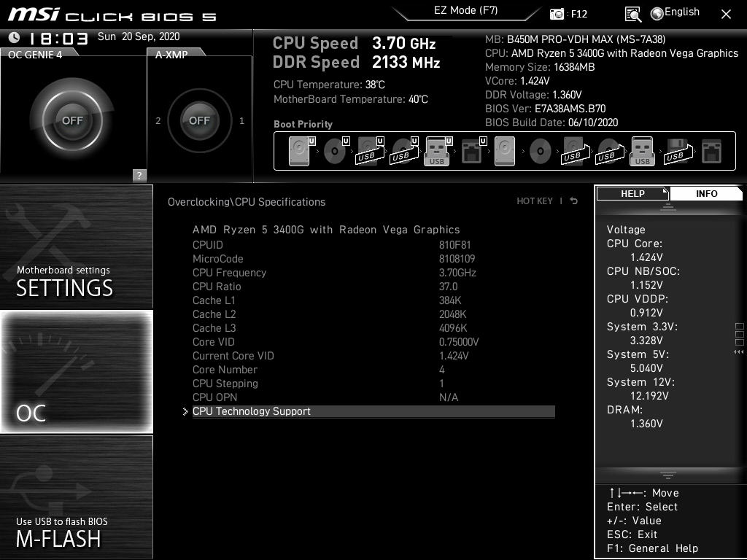Choose A-XMP profile 2

pos(158,120)
